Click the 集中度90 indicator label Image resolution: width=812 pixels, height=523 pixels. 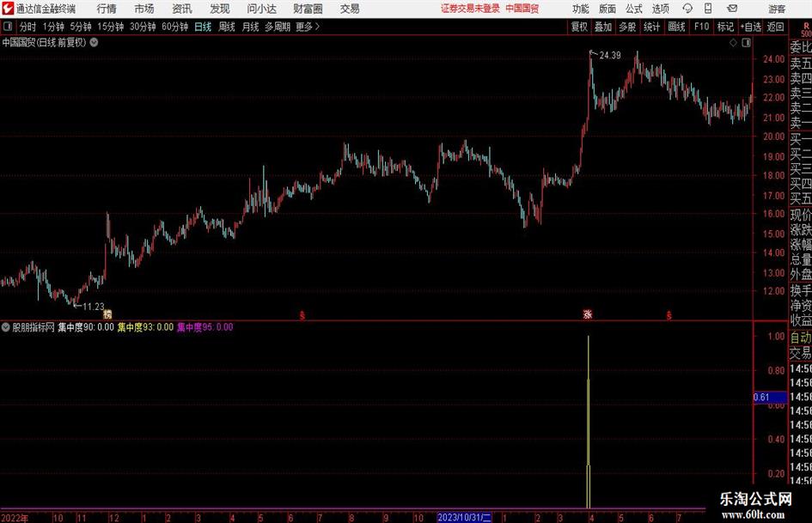pyautogui.click(x=86, y=326)
